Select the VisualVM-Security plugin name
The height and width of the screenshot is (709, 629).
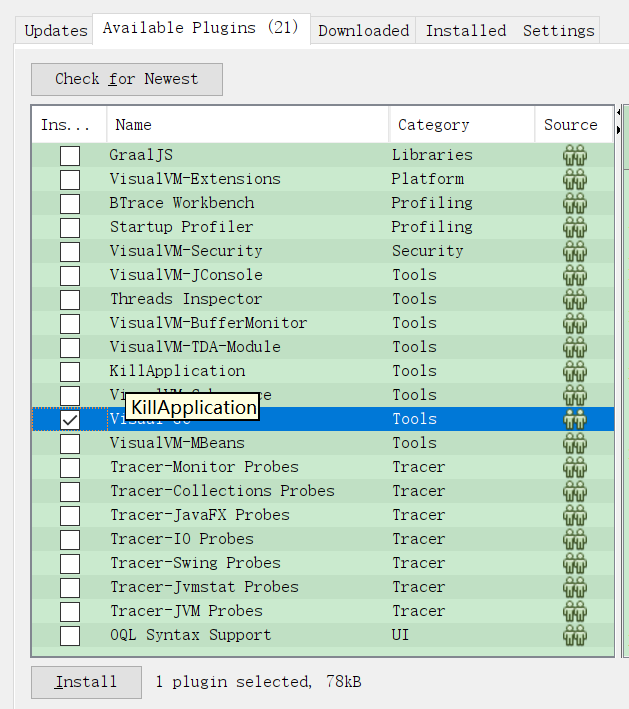point(186,251)
